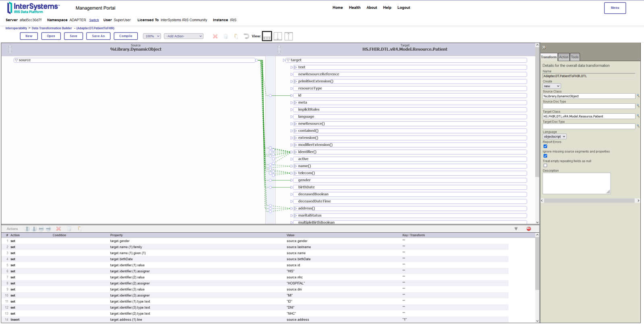Click the red remove-all icon in Actions bar
The height and width of the screenshot is (324, 644).
(528, 229)
